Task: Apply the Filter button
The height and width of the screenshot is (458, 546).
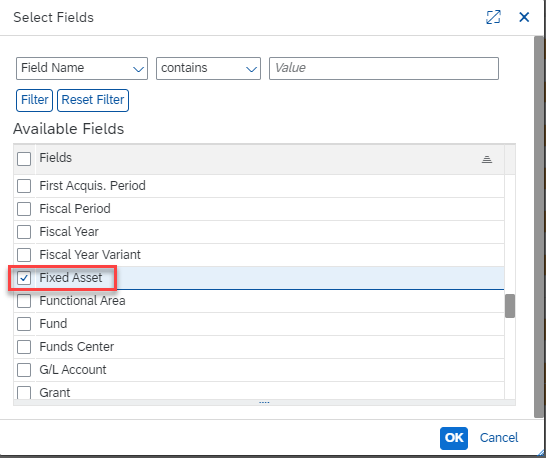Action: point(34,100)
